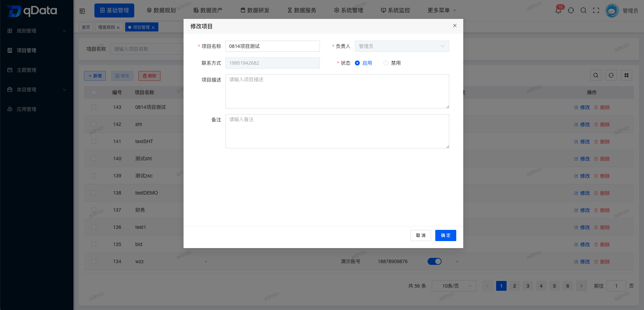Click the refresh icon in top header

[571, 10]
